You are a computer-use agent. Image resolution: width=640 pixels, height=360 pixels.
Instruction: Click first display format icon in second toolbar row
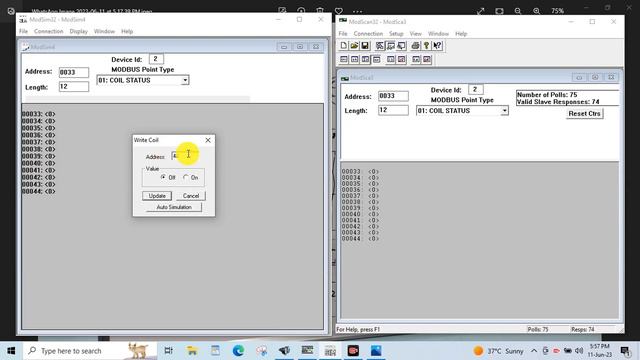pyautogui.click(x=344, y=60)
